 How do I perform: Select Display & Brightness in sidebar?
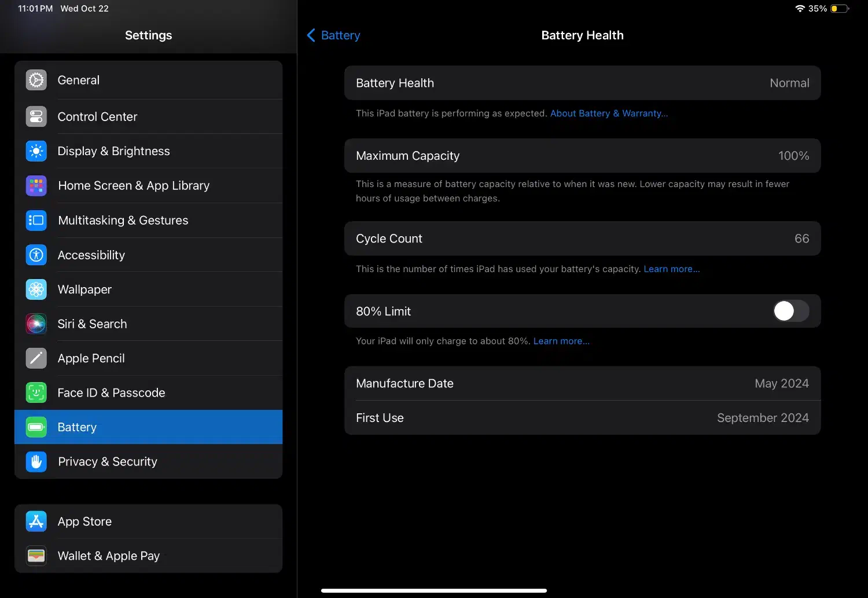pos(149,151)
